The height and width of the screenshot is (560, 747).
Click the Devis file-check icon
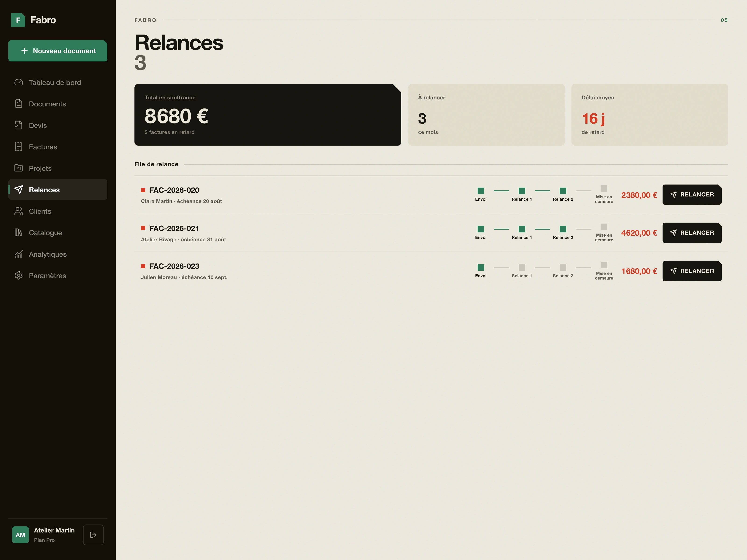tap(19, 125)
